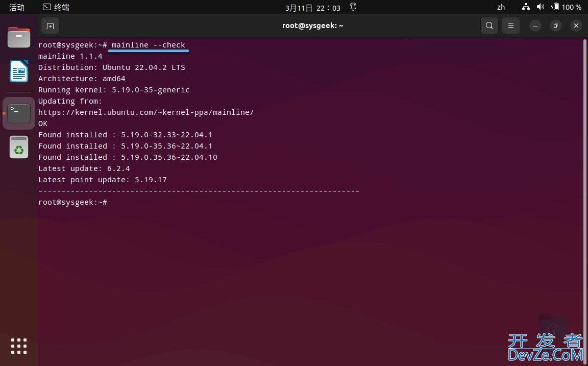Click the 'OK' status line
Image resolution: width=588 pixels, height=366 pixels.
coord(43,124)
